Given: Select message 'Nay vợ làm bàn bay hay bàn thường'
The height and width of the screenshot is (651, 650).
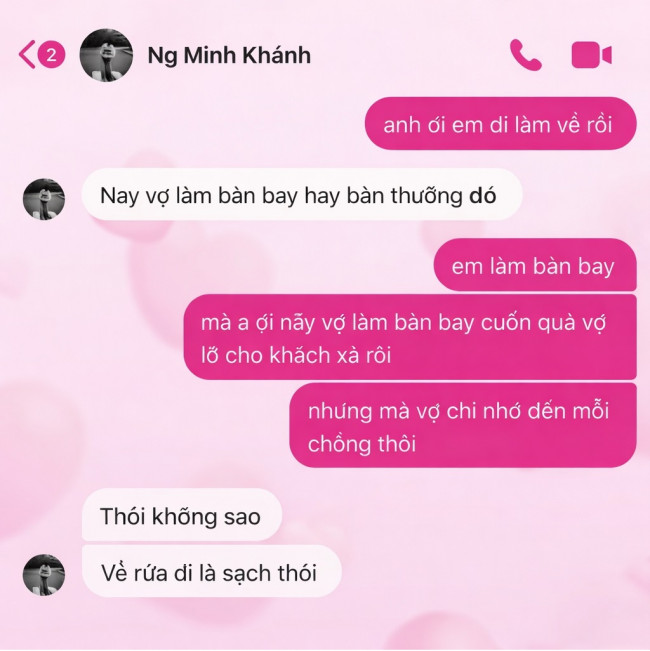Looking at the screenshot, I should click(302, 194).
